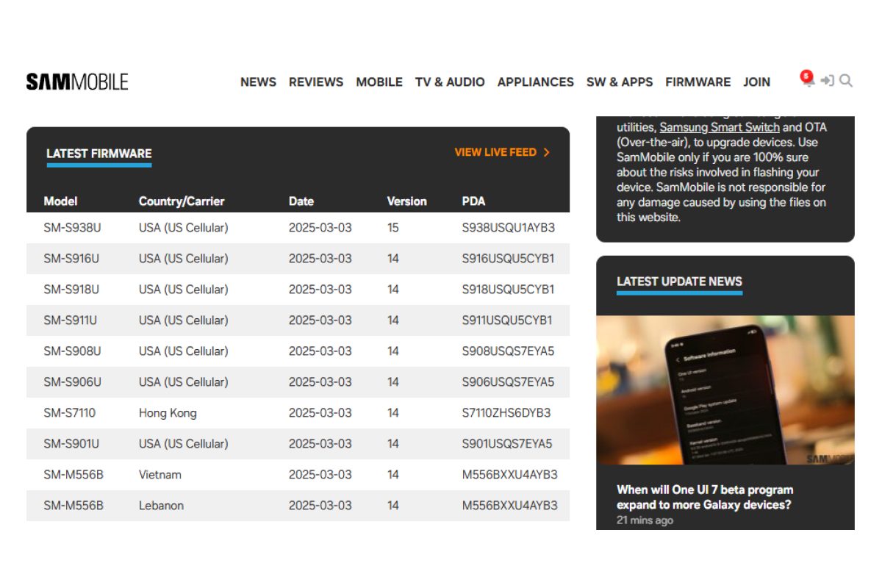This screenshot has width=882, height=588.
Task: Open the News menu item
Action: pyautogui.click(x=258, y=82)
